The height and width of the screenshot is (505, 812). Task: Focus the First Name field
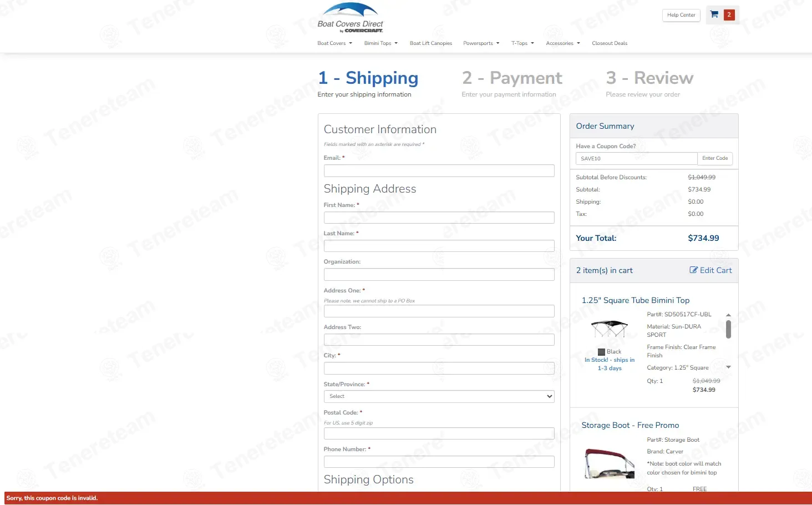(439, 218)
